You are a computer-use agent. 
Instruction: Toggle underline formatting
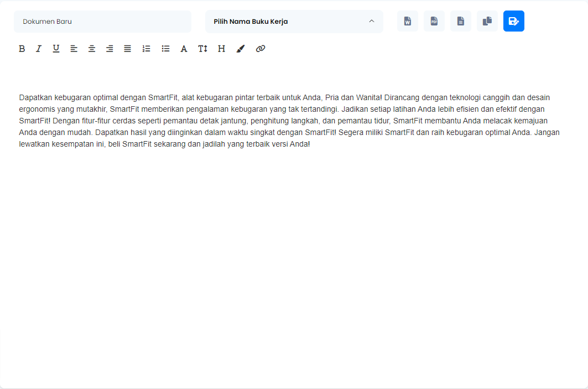tap(56, 49)
